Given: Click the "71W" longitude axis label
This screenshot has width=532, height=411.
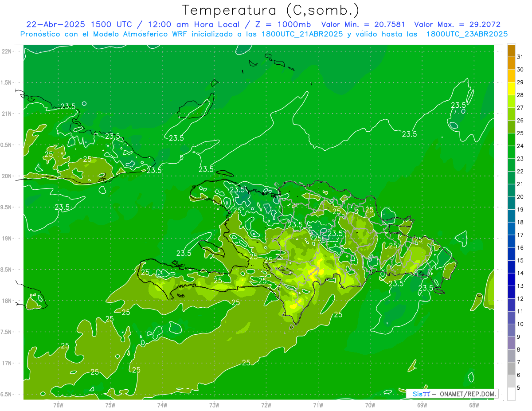Looking at the screenshot, I should 318,405.
